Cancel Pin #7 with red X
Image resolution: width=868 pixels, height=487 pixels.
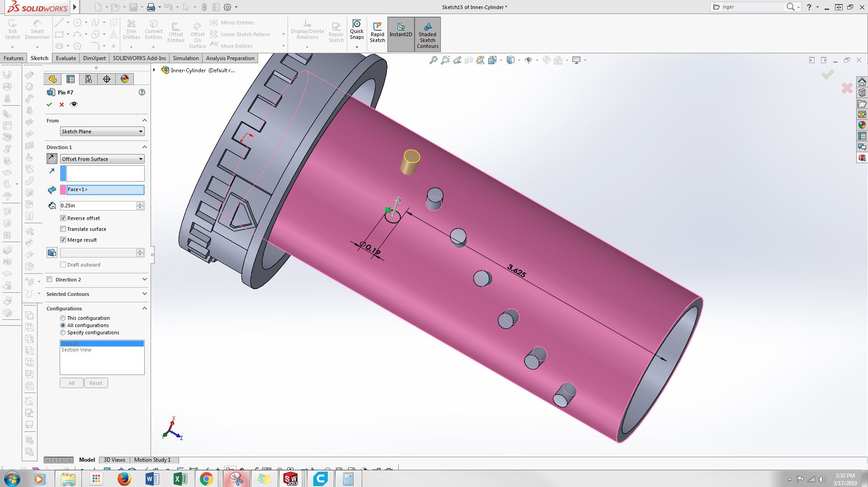[61, 104]
